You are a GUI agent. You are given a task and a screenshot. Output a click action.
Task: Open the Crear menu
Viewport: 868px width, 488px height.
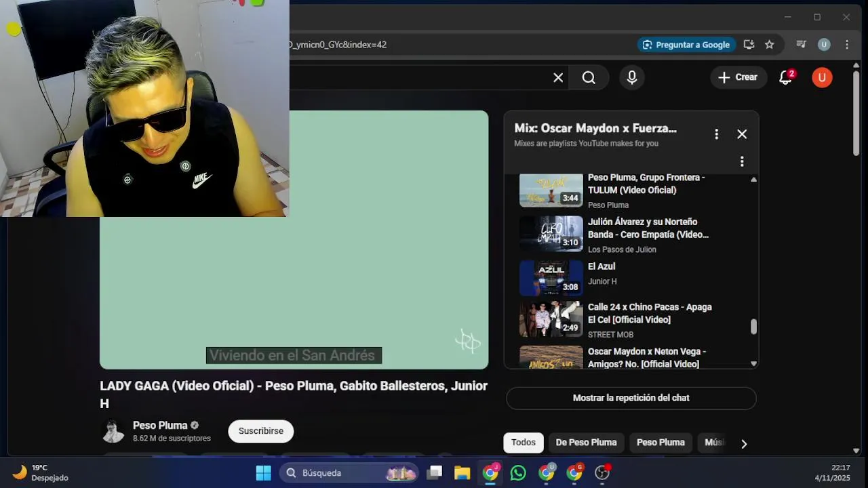point(738,77)
